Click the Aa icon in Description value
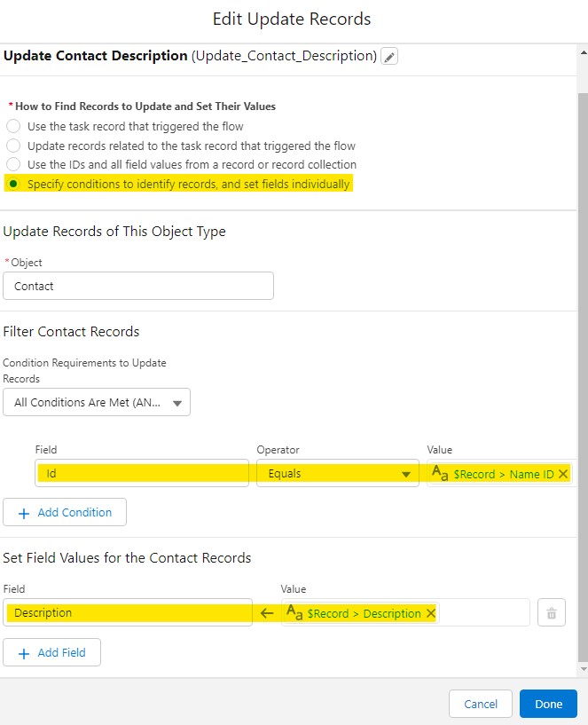This screenshot has height=725, width=588. pos(295,613)
